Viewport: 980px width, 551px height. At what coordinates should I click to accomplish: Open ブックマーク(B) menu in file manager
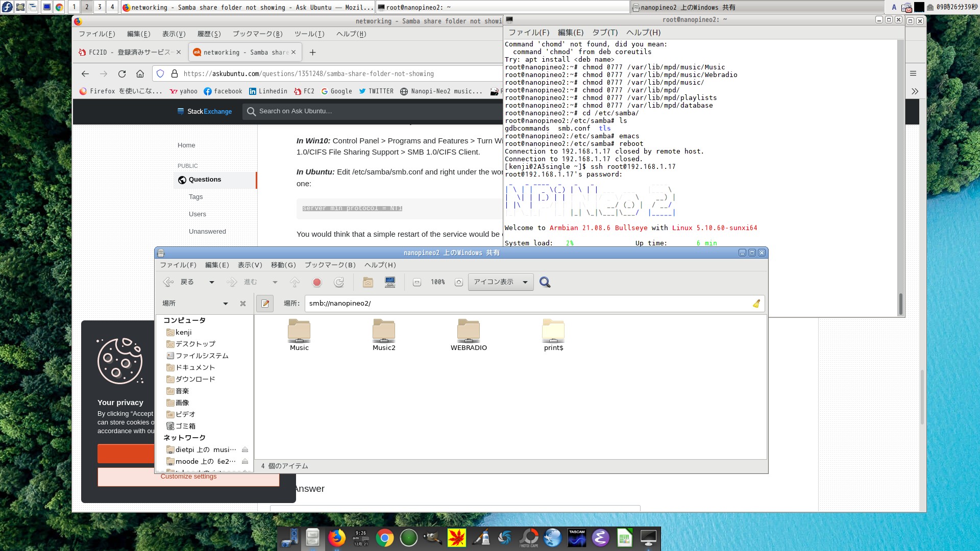coord(330,265)
